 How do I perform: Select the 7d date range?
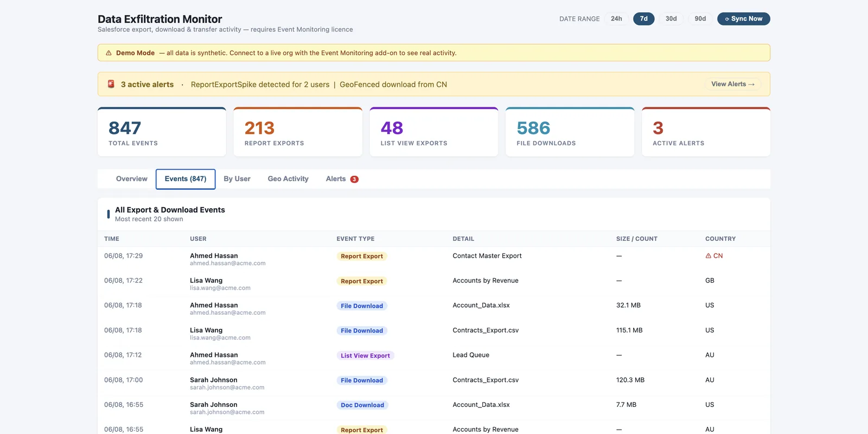coord(644,18)
